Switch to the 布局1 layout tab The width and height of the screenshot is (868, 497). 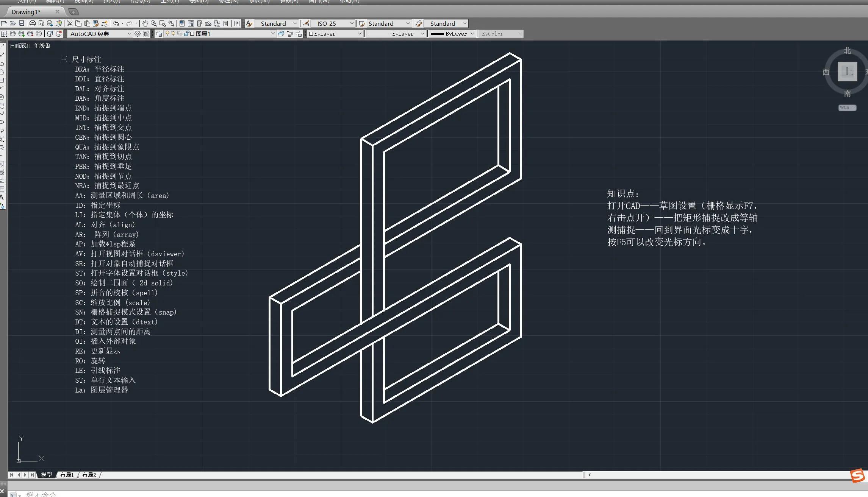click(x=67, y=475)
